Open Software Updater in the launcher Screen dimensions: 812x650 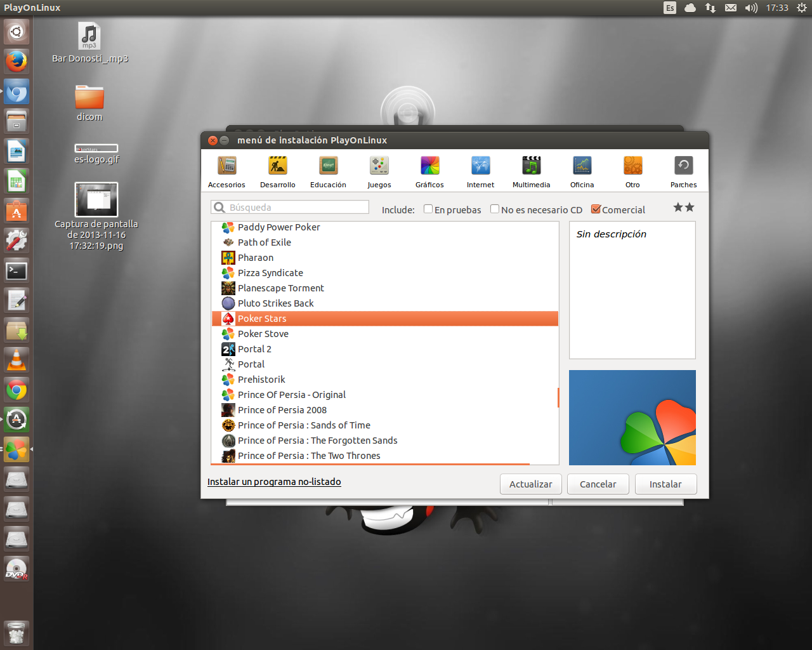point(16,420)
